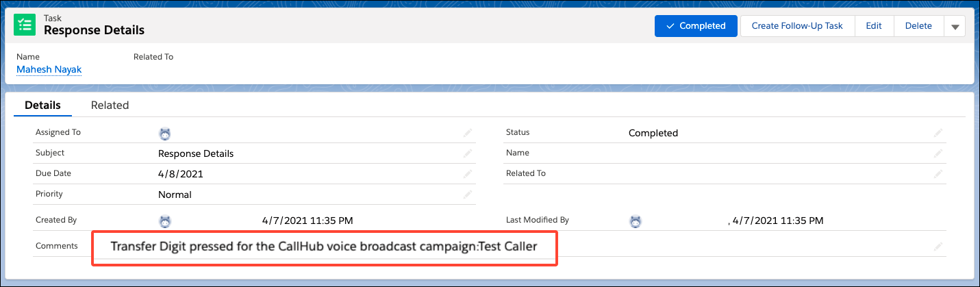Edit the Comments pencil icon
This screenshot has height=287, width=980.
point(938,246)
